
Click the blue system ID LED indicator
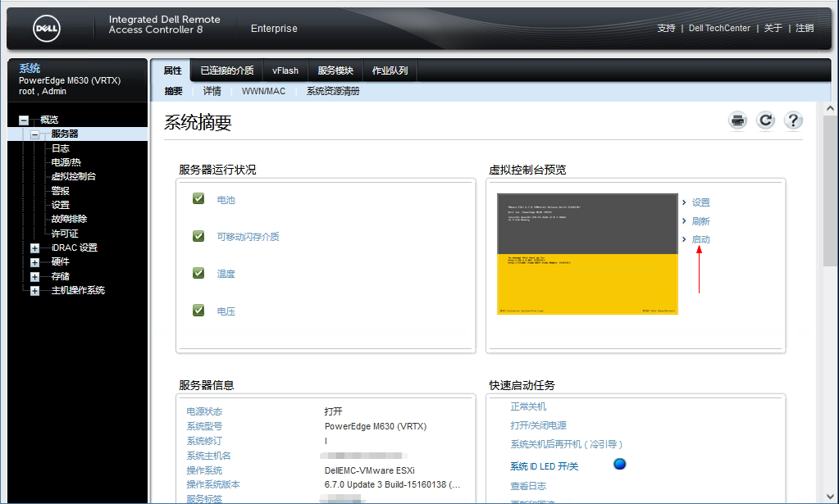click(620, 464)
